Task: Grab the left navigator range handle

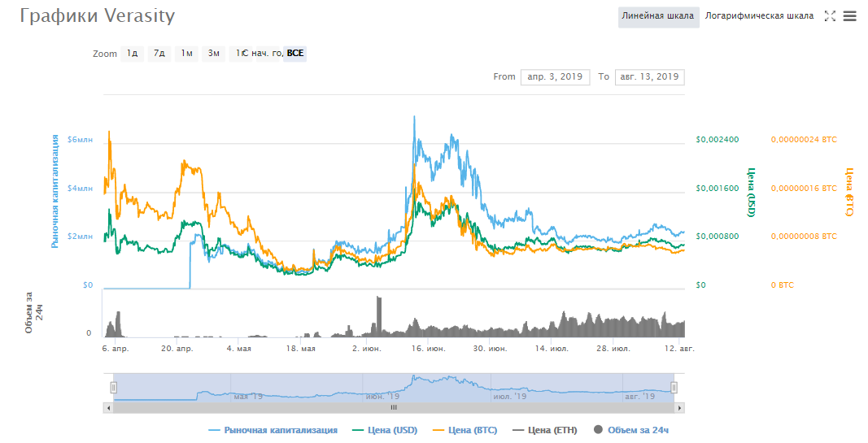Action: pyautogui.click(x=113, y=387)
